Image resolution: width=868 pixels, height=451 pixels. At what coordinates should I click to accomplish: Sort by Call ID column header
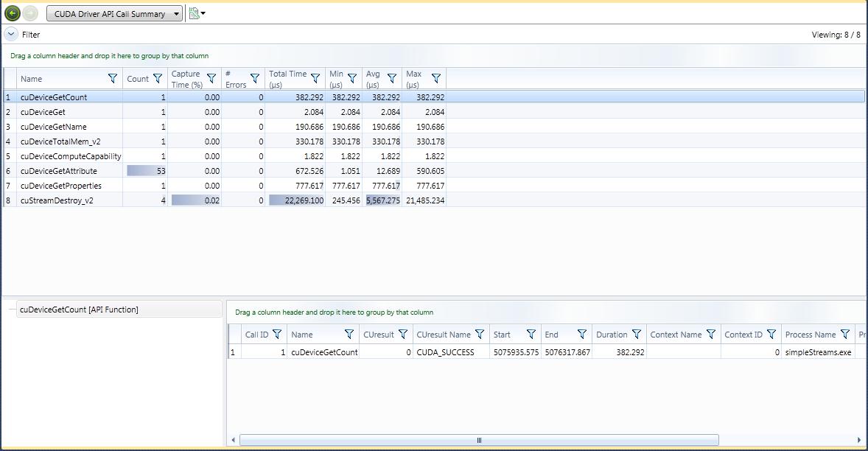256,335
